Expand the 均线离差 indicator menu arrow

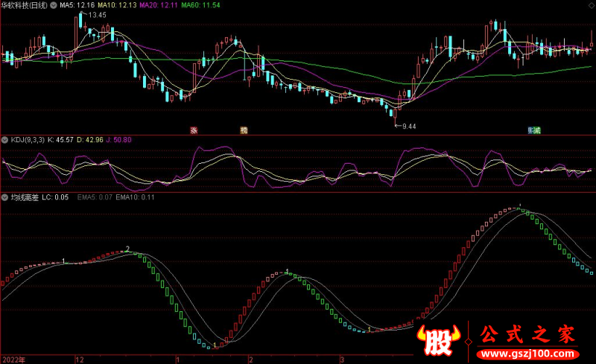click(x=4, y=197)
